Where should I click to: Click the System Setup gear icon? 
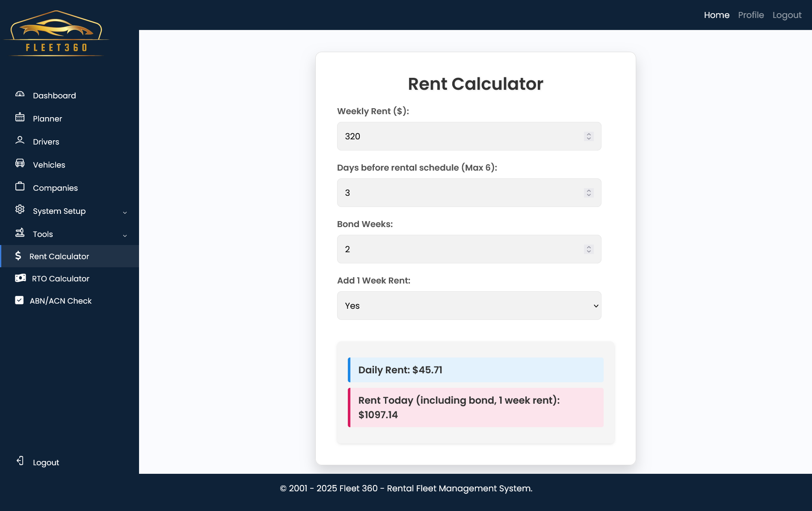point(20,210)
